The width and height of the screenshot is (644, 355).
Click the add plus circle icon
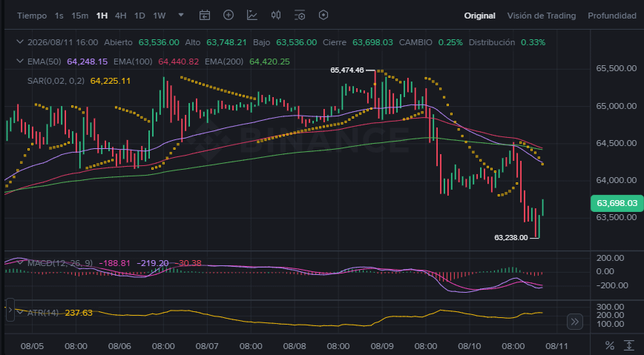[x=229, y=15]
